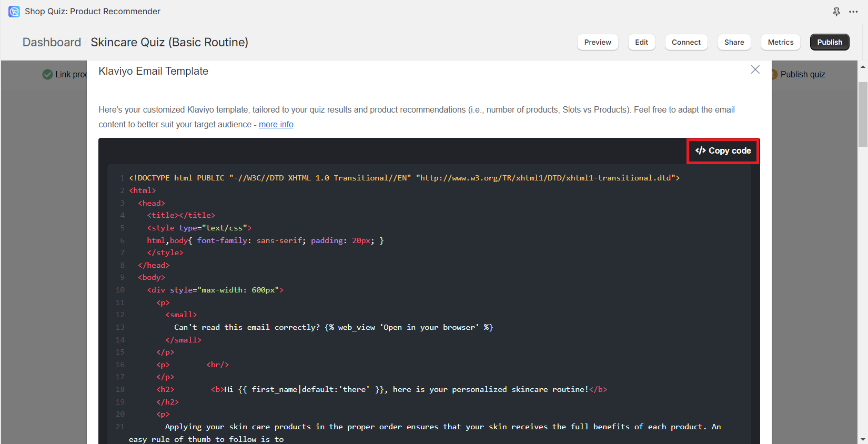
Task: Click the 'Shop Quiz: Product Recommender' app title
Action: (x=93, y=12)
